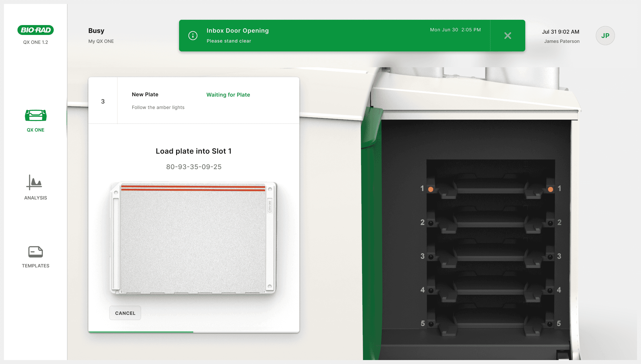
Task: Open the JP user avatar
Action: click(x=605, y=36)
